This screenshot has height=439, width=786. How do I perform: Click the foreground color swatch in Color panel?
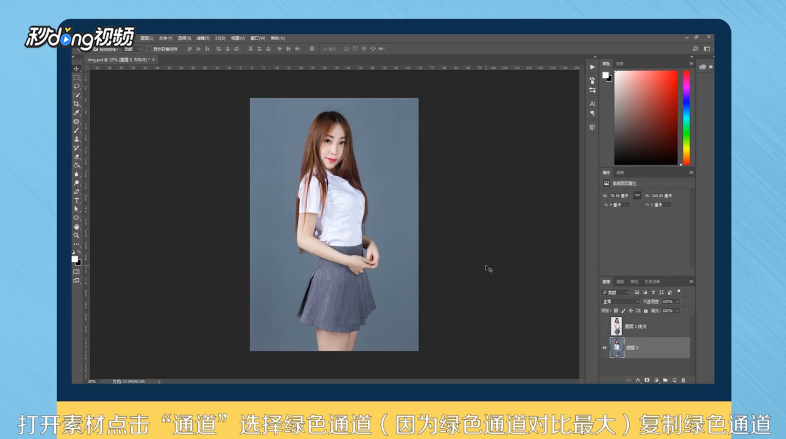[x=605, y=75]
